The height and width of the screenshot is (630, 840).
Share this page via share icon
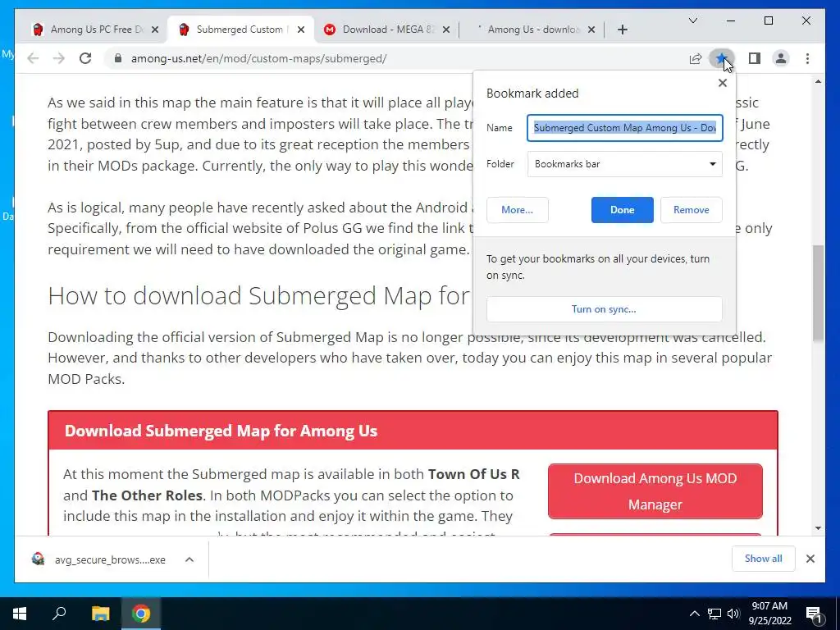tap(696, 58)
